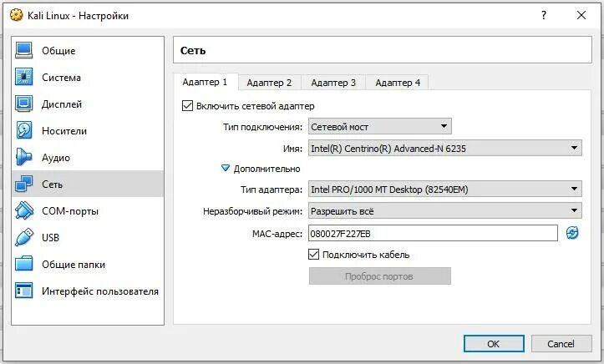Click the Cancel button
The height and width of the screenshot is (364, 604).
coord(560,343)
